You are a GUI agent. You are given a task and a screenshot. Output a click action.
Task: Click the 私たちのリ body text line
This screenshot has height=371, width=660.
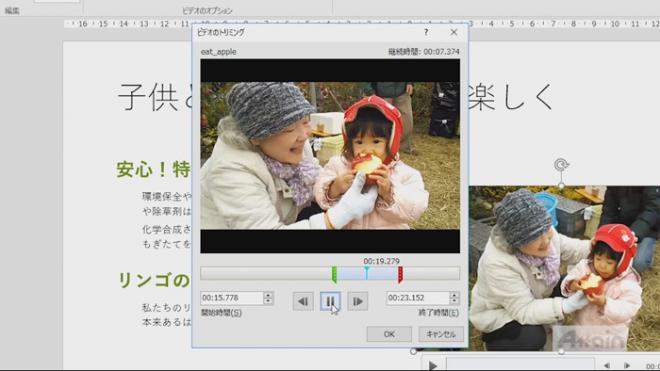166,308
